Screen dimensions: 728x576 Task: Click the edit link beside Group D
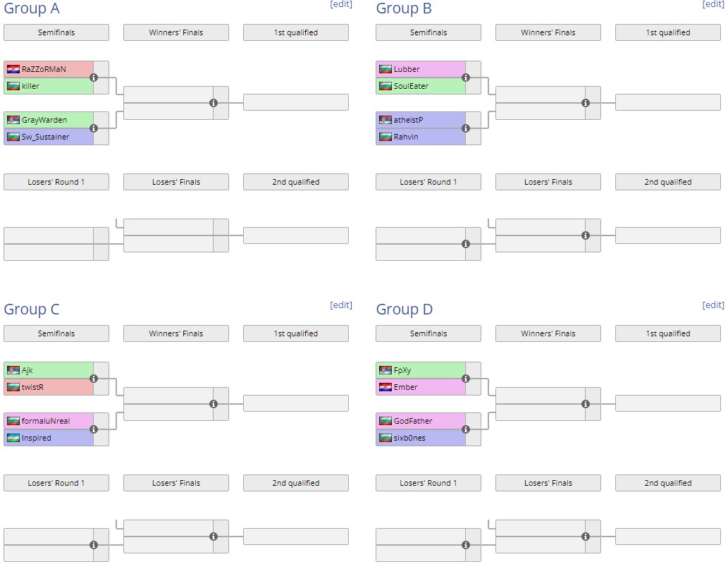tap(713, 305)
